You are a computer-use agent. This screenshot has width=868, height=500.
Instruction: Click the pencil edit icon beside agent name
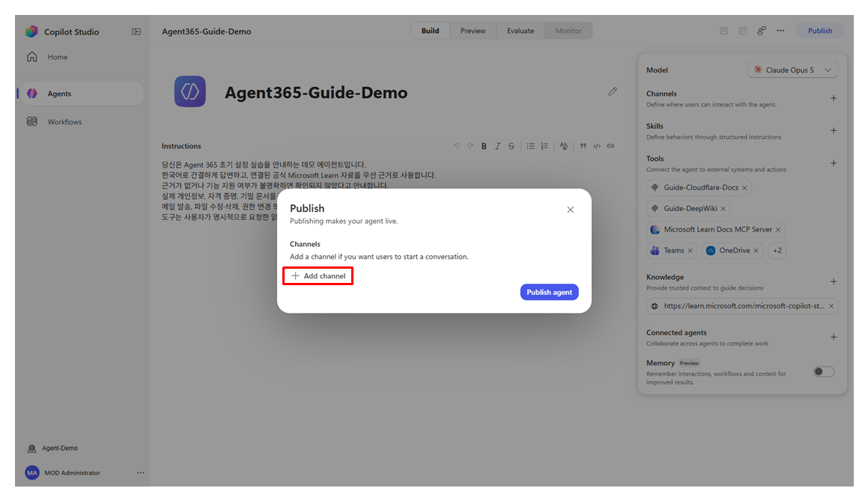coord(613,92)
